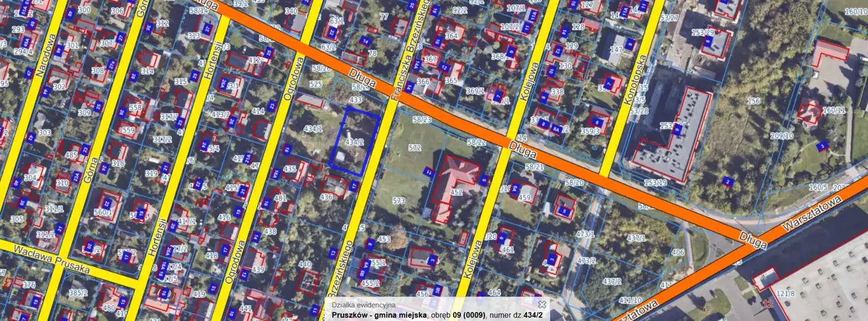Close the Działka ewidencyjna info popup

point(542,305)
